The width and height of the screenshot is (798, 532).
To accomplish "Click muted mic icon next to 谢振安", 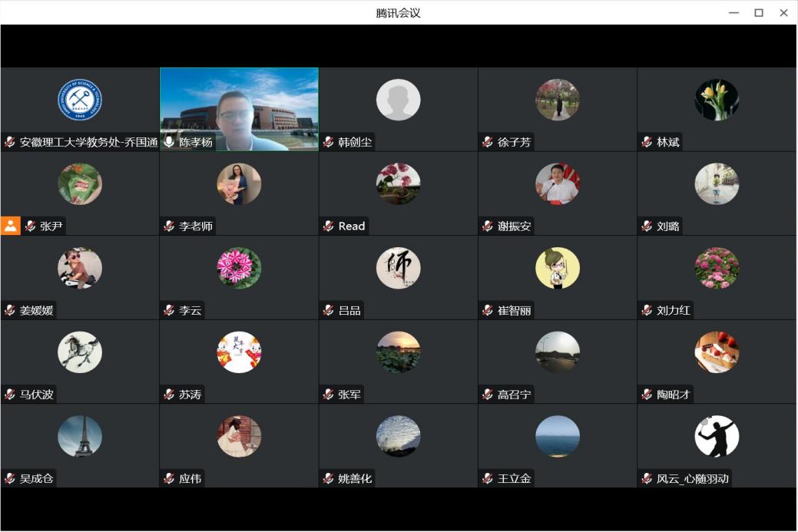I will click(487, 226).
